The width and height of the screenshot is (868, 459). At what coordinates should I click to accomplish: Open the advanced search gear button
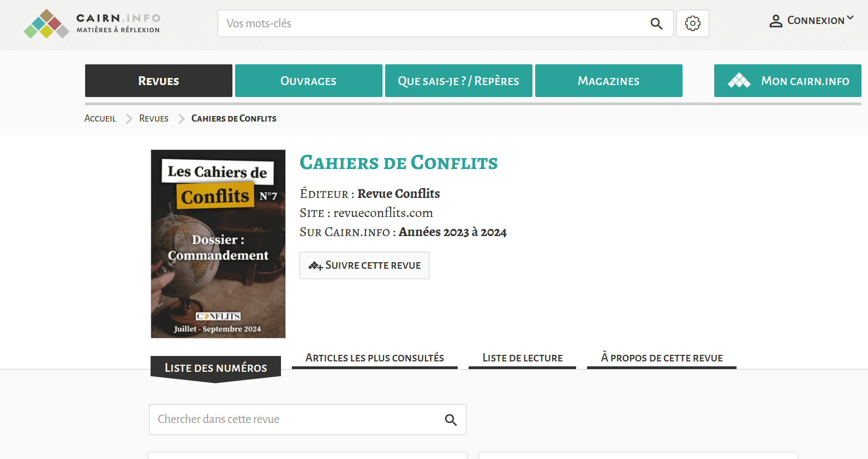click(693, 23)
